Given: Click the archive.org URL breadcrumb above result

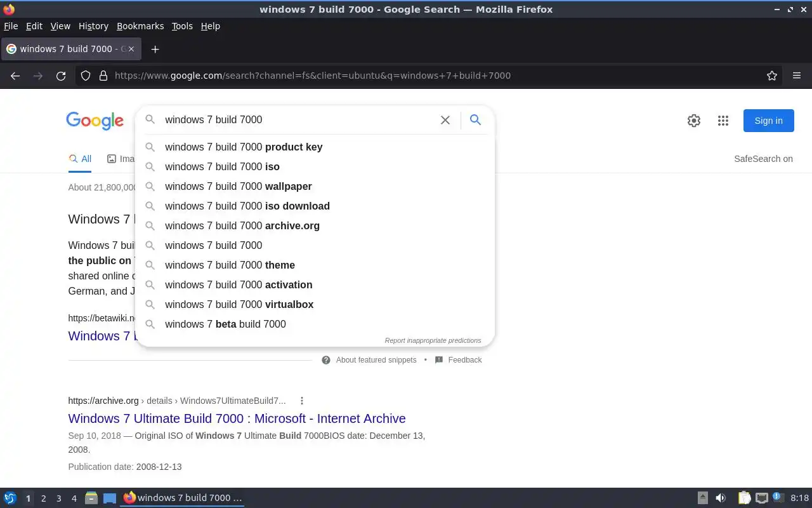Looking at the screenshot, I should coord(177,401).
